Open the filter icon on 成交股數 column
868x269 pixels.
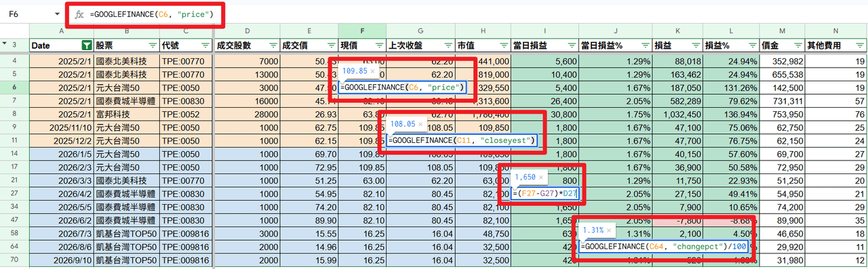[271, 45]
